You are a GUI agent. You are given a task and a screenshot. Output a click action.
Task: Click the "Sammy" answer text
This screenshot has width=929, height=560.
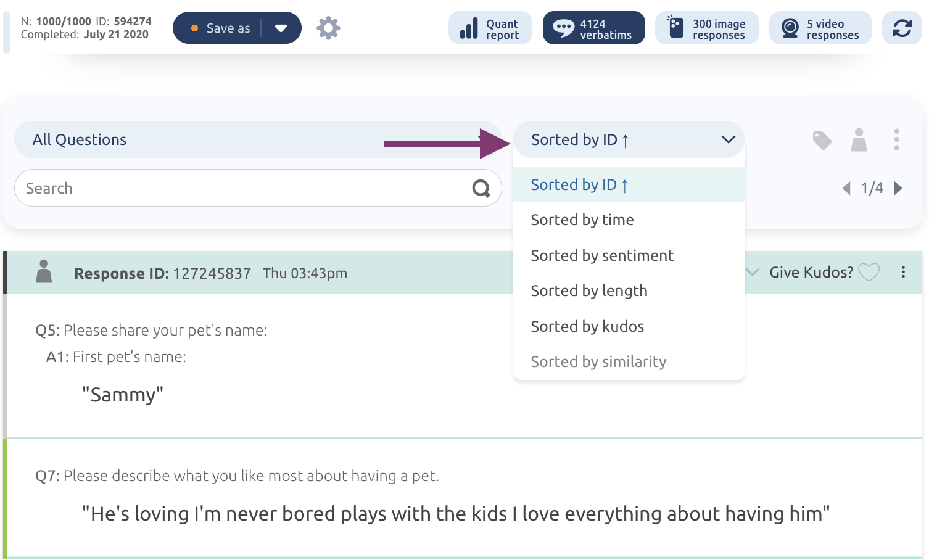click(123, 395)
